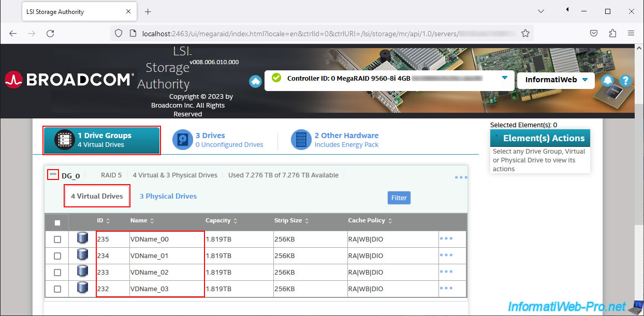644x316 pixels.
Task: Open the notifications bell icon
Action: coord(608,80)
